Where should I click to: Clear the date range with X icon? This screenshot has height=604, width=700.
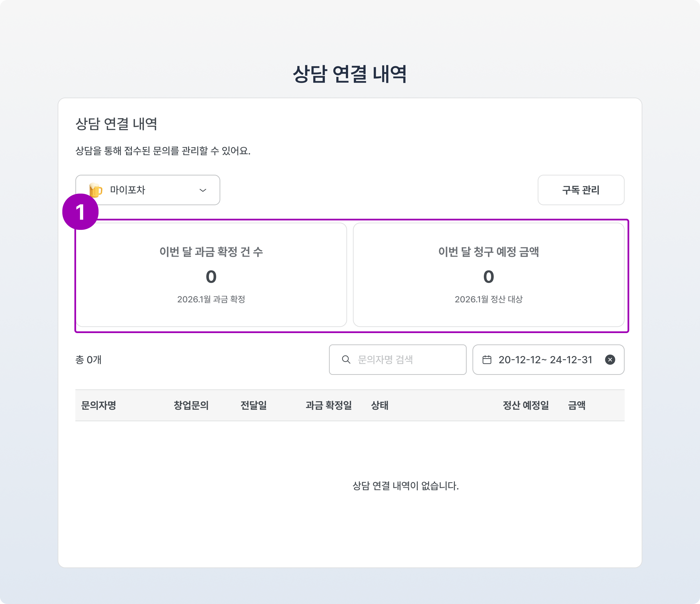(610, 360)
